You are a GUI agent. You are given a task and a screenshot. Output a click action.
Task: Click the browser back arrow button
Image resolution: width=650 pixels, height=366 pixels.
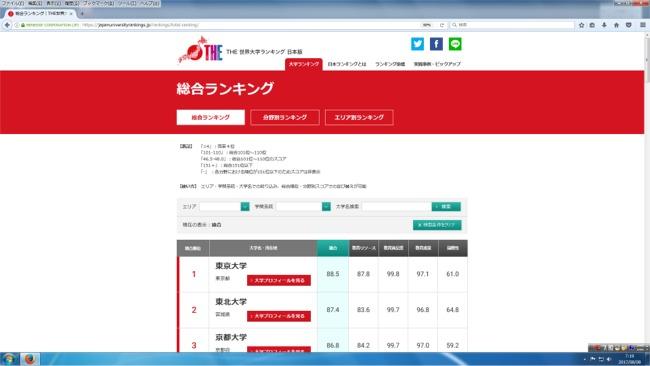point(7,25)
